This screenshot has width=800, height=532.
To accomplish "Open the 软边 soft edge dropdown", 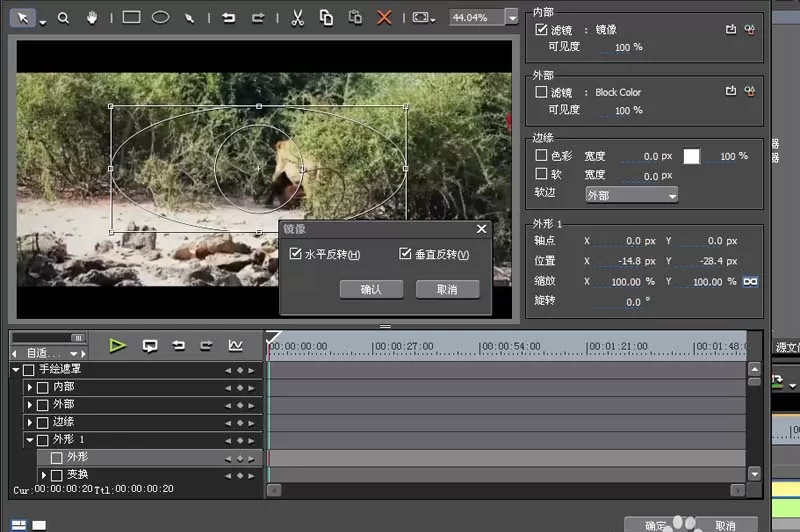I will pos(632,195).
